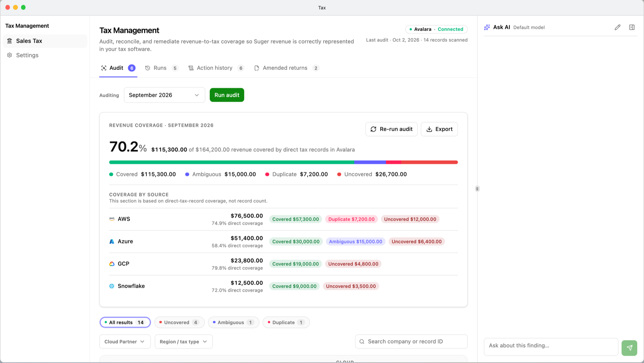
Task: Filter results by Ambiguous
Action: click(x=233, y=322)
